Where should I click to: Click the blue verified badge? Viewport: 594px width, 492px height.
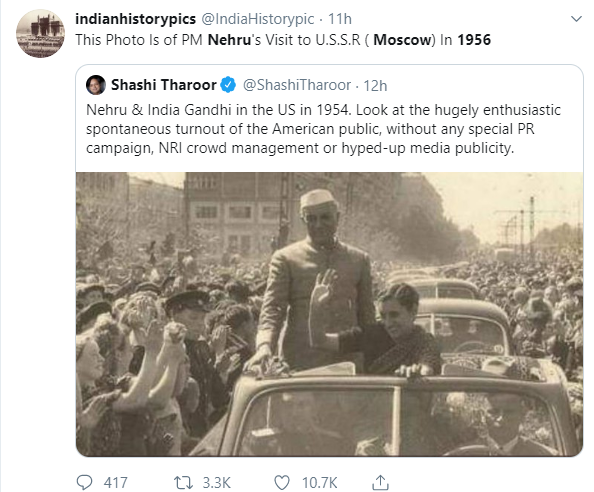(228, 85)
